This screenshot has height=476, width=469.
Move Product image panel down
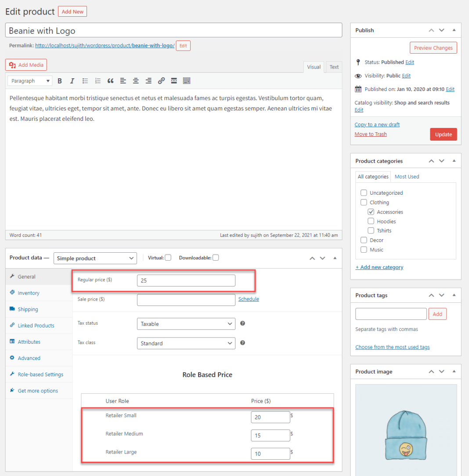(x=442, y=371)
